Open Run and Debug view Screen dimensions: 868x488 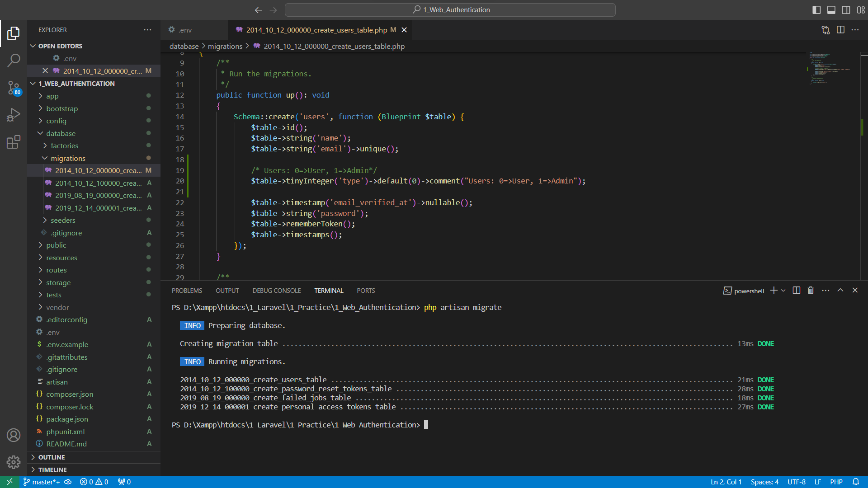click(x=14, y=115)
